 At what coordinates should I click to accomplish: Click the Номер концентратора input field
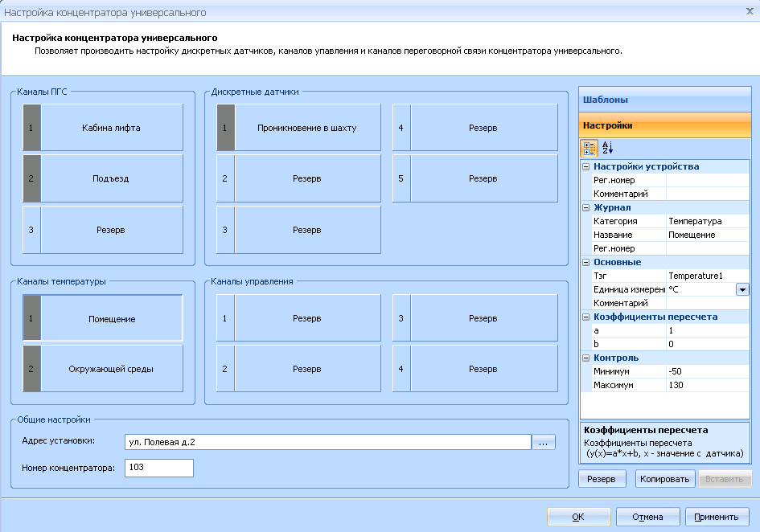pos(159,468)
